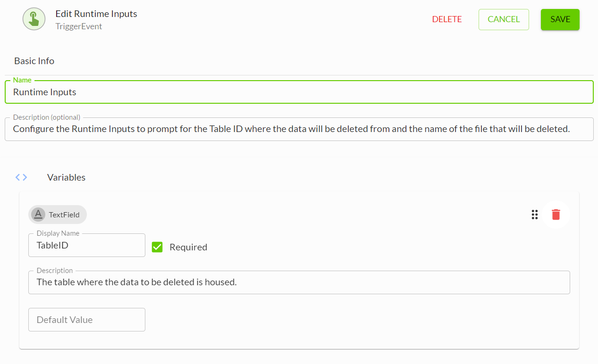Click the TriggerEvent hand icon
The height and width of the screenshot is (364, 598).
(34, 19)
